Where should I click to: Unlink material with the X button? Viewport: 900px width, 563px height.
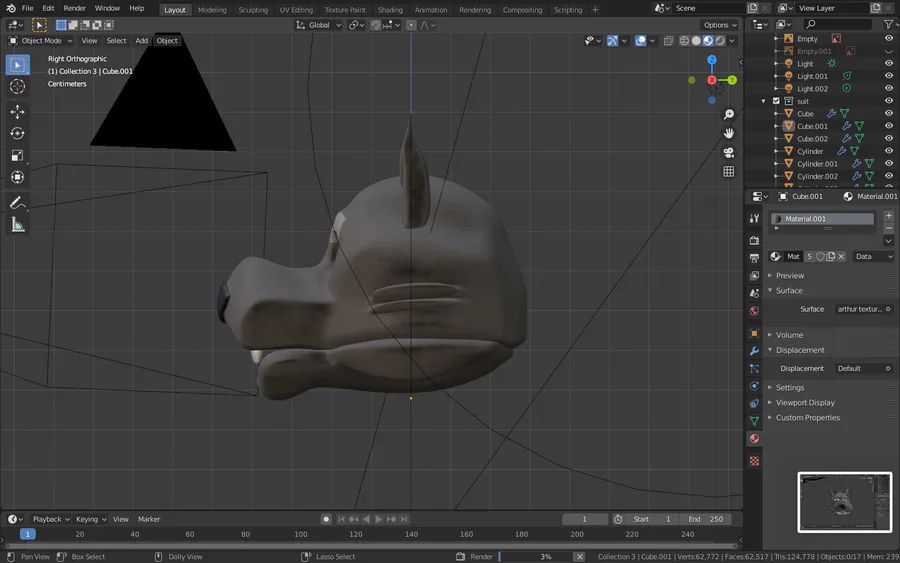point(841,257)
